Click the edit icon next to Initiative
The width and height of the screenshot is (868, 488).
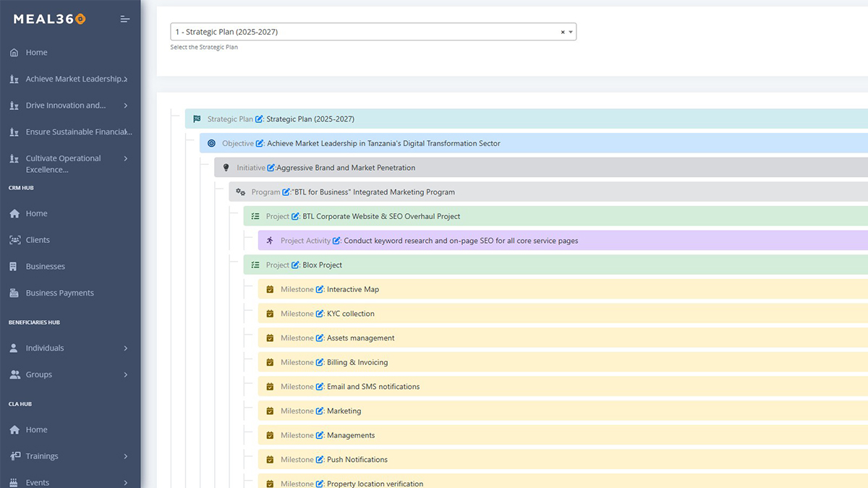pos(271,168)
